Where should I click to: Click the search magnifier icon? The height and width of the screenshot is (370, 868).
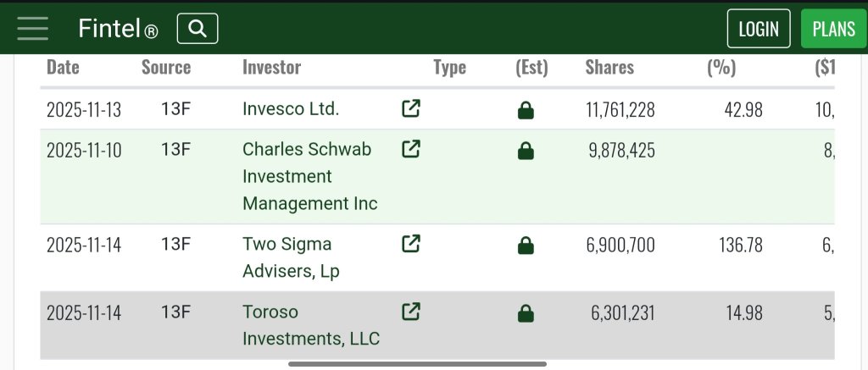(198, 29)
